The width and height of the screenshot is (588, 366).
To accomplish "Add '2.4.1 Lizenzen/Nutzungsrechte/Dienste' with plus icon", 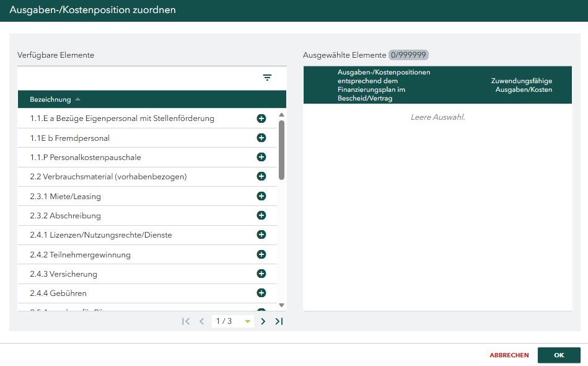I will 261,234.
